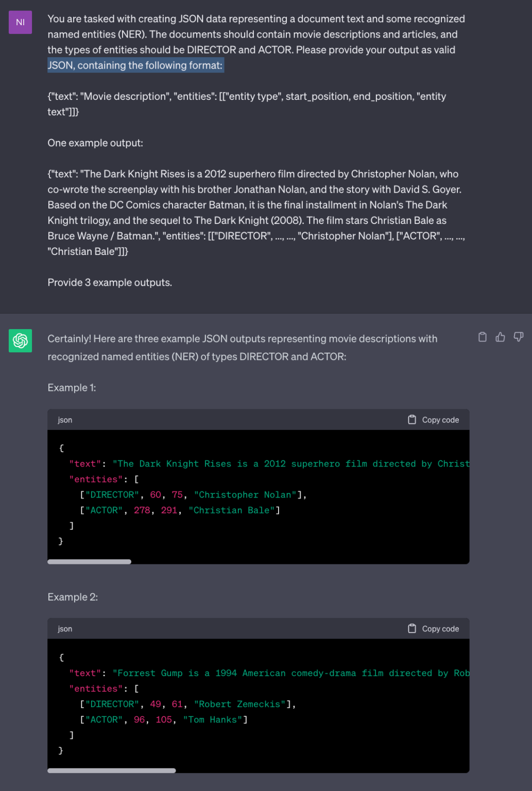Select "Tom Hanks" in the Example 2 code
The width and height of the screenshot is (532, 791).
point(213,719)
